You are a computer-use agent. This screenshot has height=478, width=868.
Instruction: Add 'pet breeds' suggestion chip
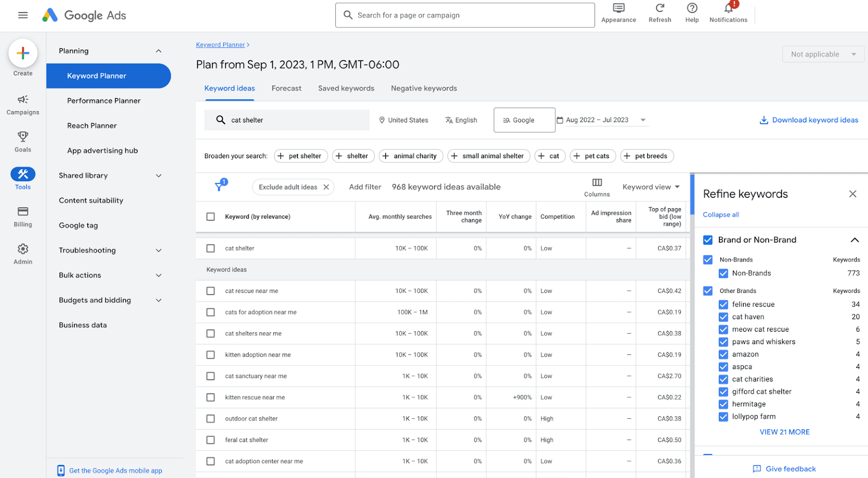tap(647, 156)
